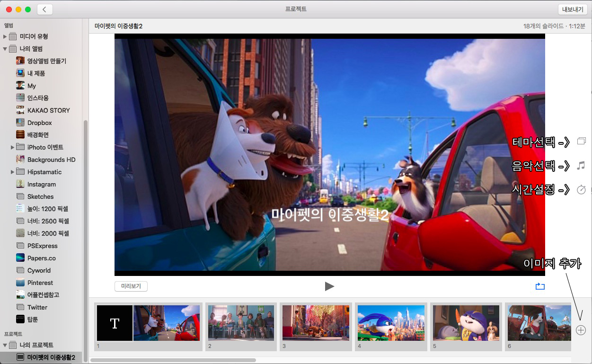Expand the 미디어 유형 folder

5,36
